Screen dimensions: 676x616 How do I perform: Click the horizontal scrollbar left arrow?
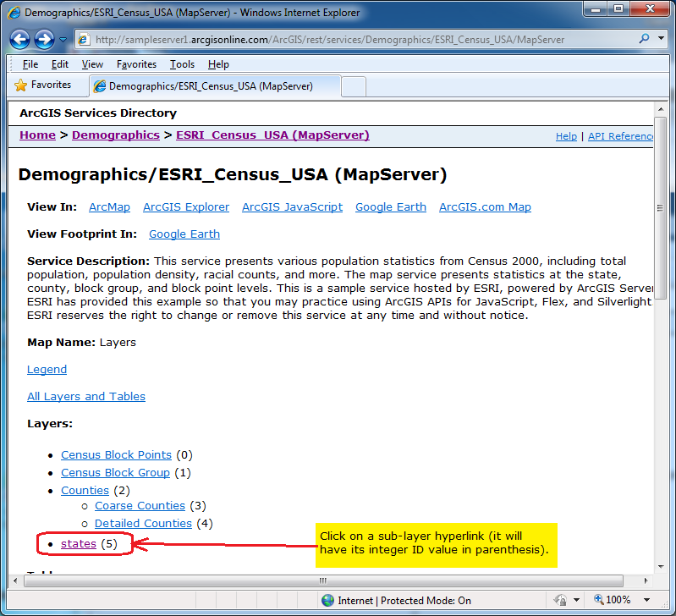coord(15,580)
